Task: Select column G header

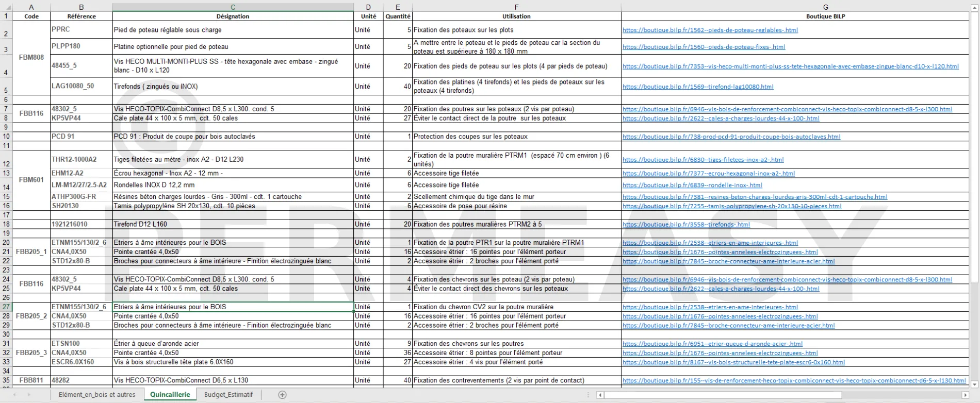Action: [x=795, y=7]
